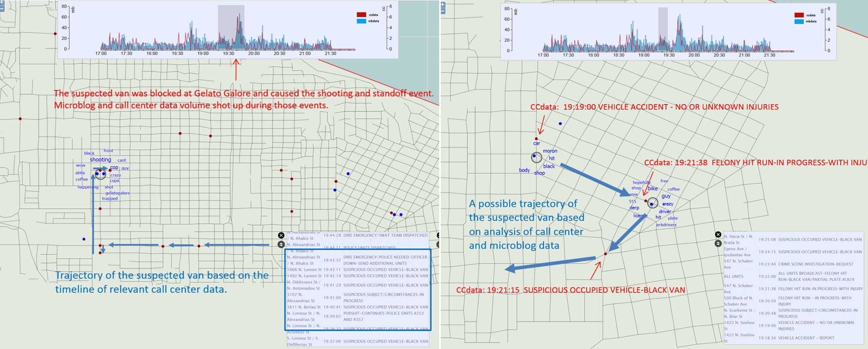Image resolution: width=868 pixels, height=349 pixels.
Task: Select 19:22:00 ALL UNITS BROADCAST row
Action: tap(794, 276)
